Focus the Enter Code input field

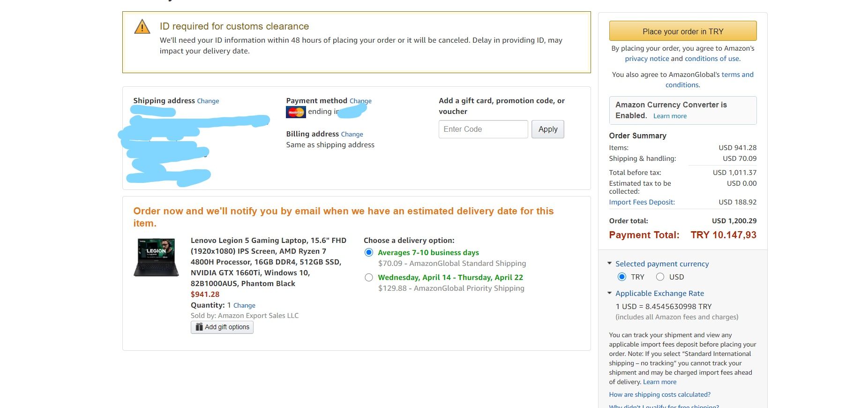pyautogui.click(x=483, y=129)
